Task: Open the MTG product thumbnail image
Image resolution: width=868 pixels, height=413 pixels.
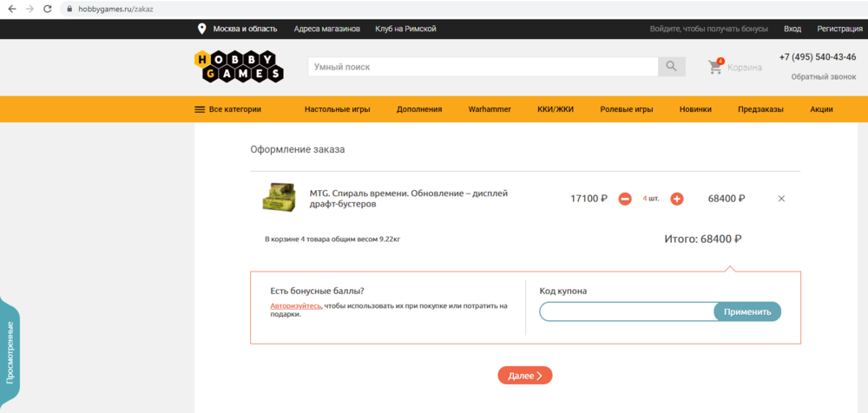Action: (279, 197)
